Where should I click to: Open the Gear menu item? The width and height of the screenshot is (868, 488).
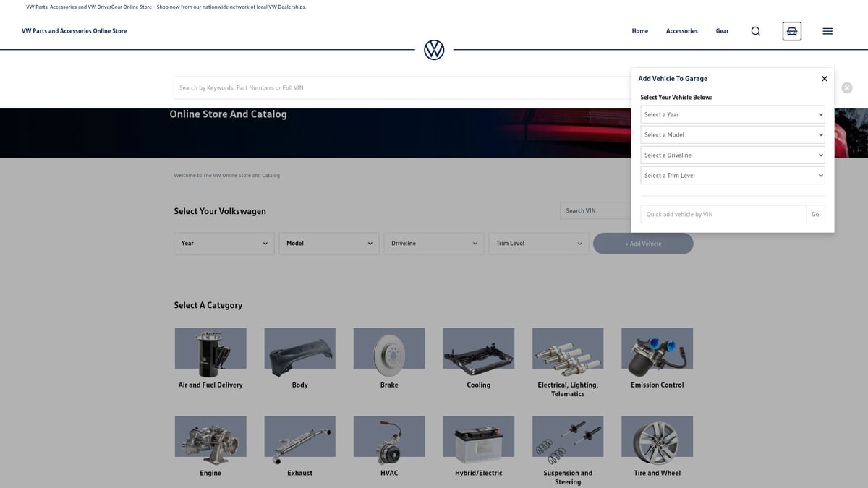click(722, 31)
